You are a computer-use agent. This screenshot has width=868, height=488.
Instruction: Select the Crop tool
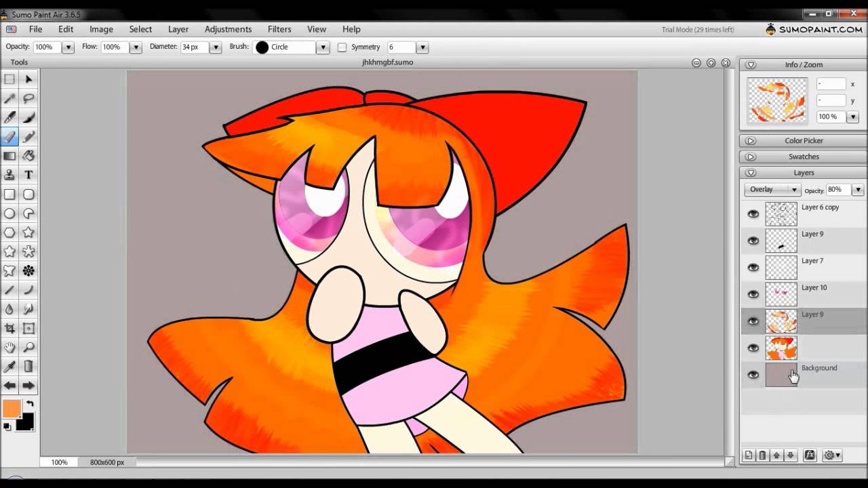click(x=9, y=329)
